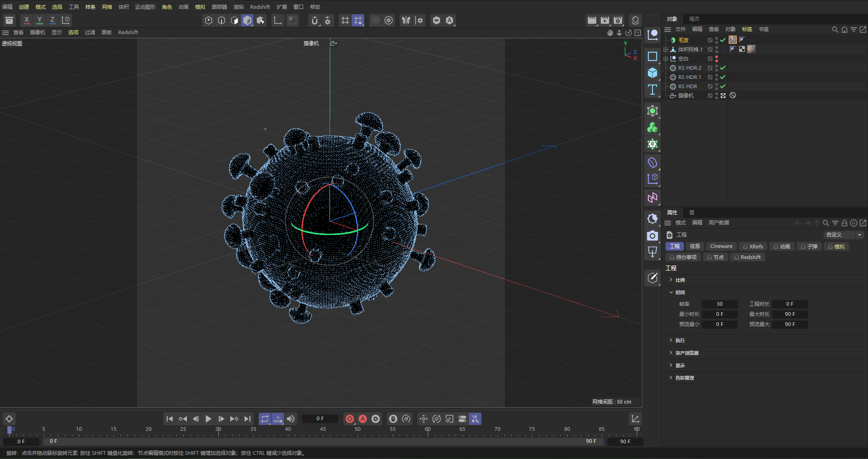868x459 pixels.
Task: Open the Camera object icon in side palette
Action: coord(652,236)
